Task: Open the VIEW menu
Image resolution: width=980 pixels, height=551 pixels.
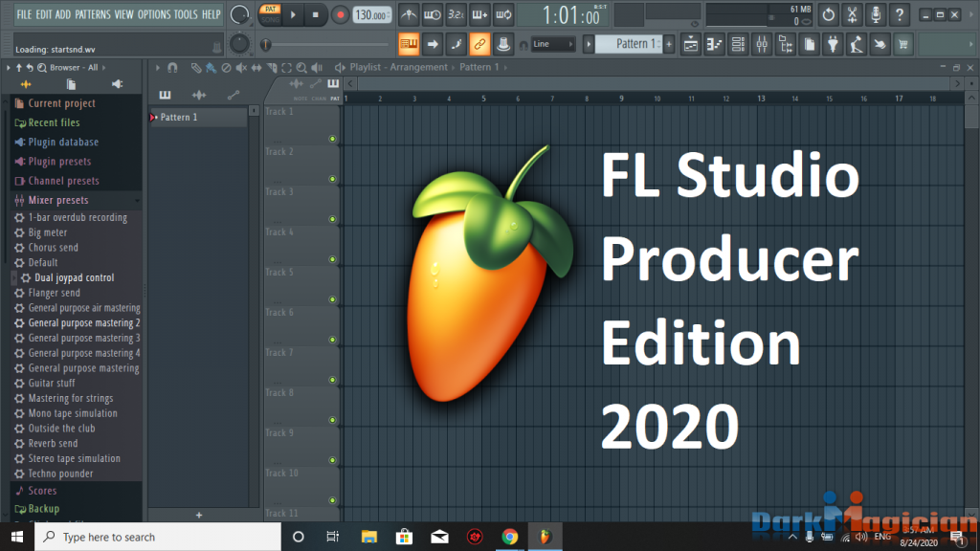Action: tap(123, 14)
